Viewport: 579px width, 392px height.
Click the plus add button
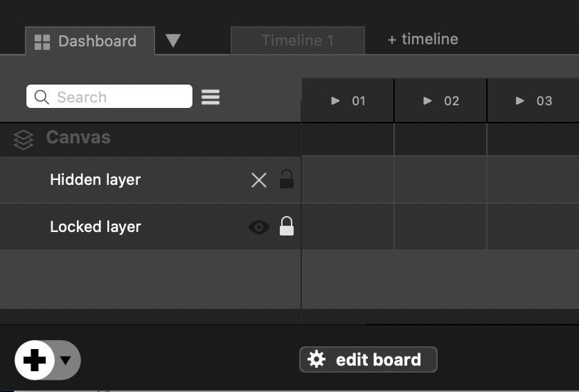click(x=35, y=360)
